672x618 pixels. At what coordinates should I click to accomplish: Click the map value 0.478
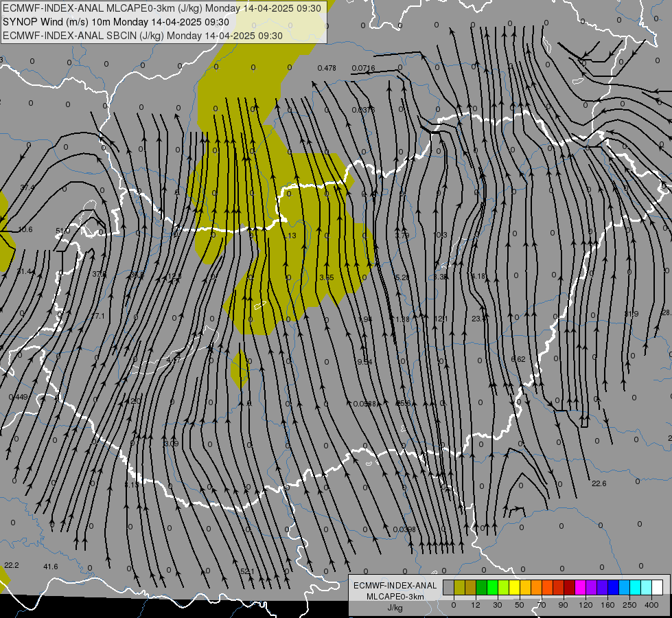pyautogui.click(x=327, y=68)
